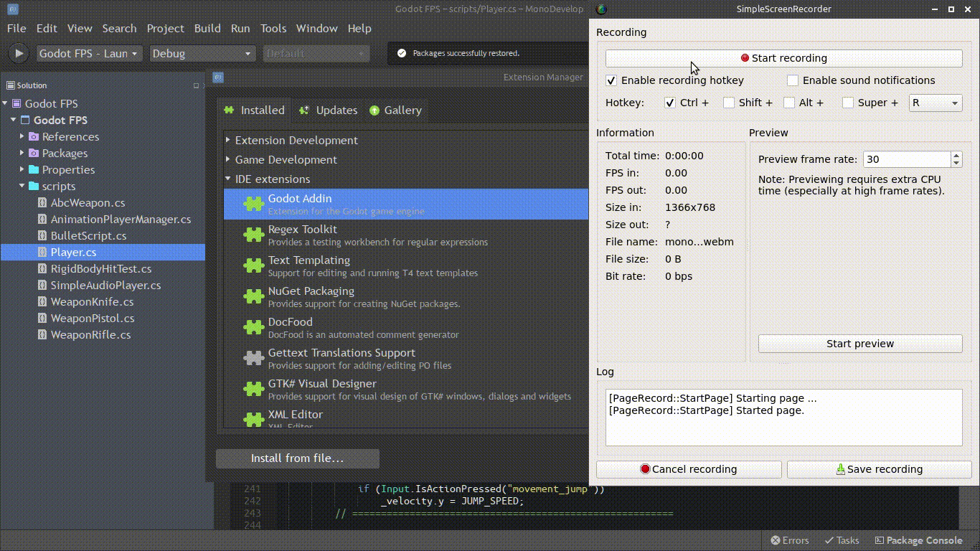Screen dimensions: 980x551
Task: Open the Project menu
Action: point(165,28)
